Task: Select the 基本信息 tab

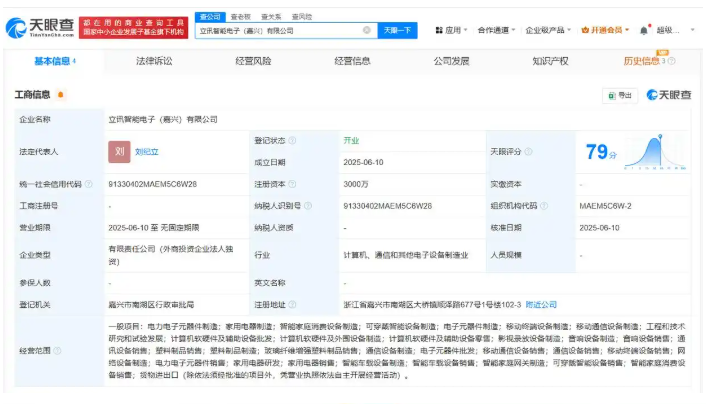Action: click(x=54, y=61)
